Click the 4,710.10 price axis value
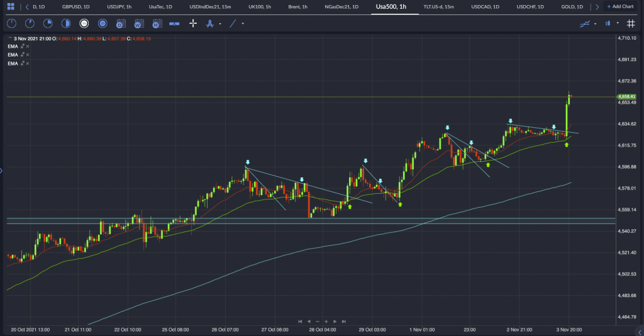Screen dimensions: 644x336 tap(627, 38)
